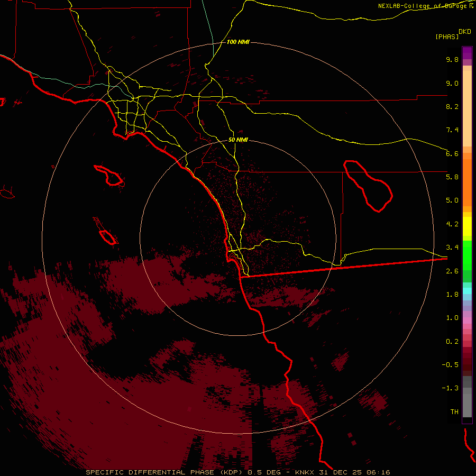Click the 4.2 legend value
This screenshot has height=476, width=476.
pos(452,224)
